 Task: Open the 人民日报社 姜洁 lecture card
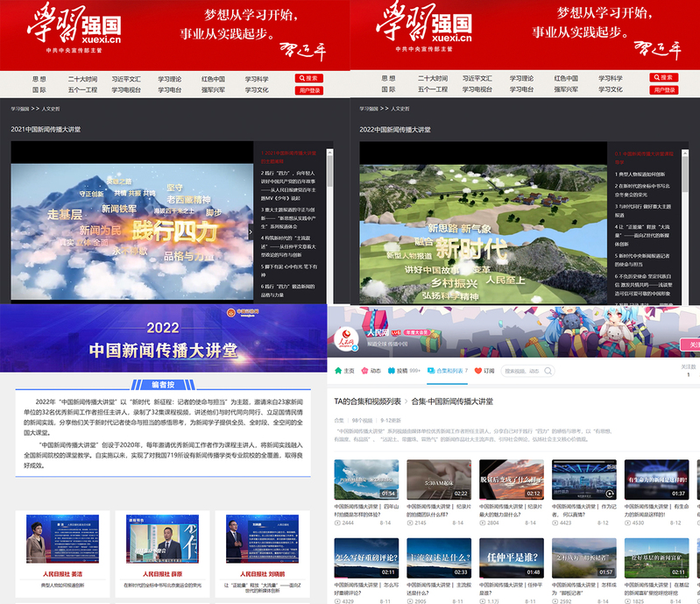62,553
